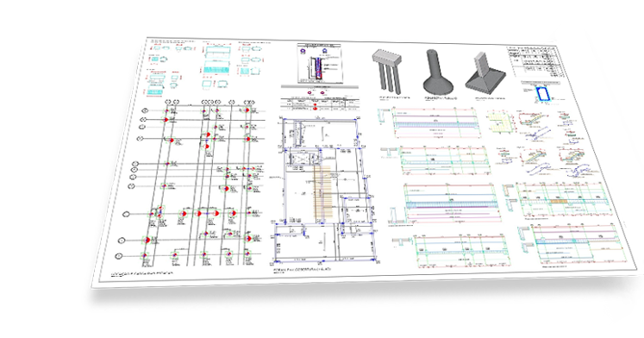
Task: Click the 3D pile cap model with three piles
Action: pos(386,72)
